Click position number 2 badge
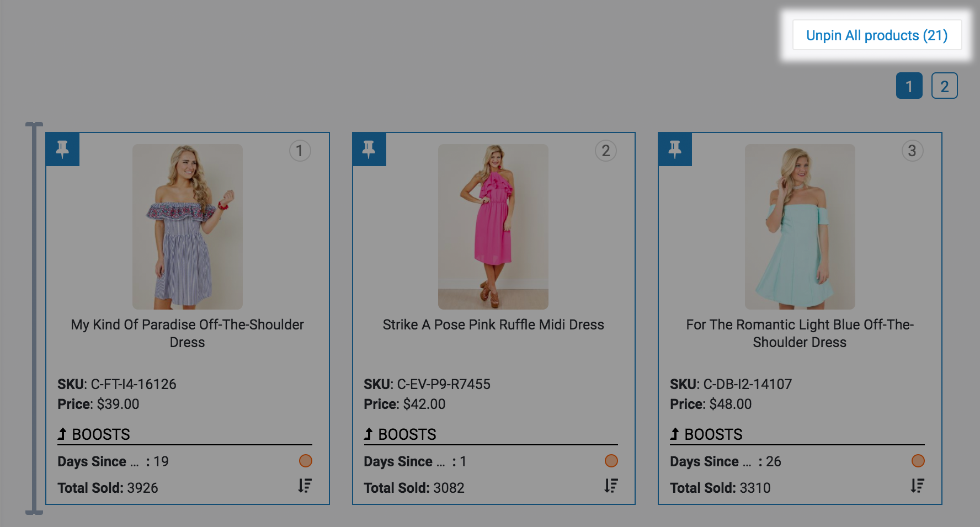The image size is (980, 527). point(606,151)
